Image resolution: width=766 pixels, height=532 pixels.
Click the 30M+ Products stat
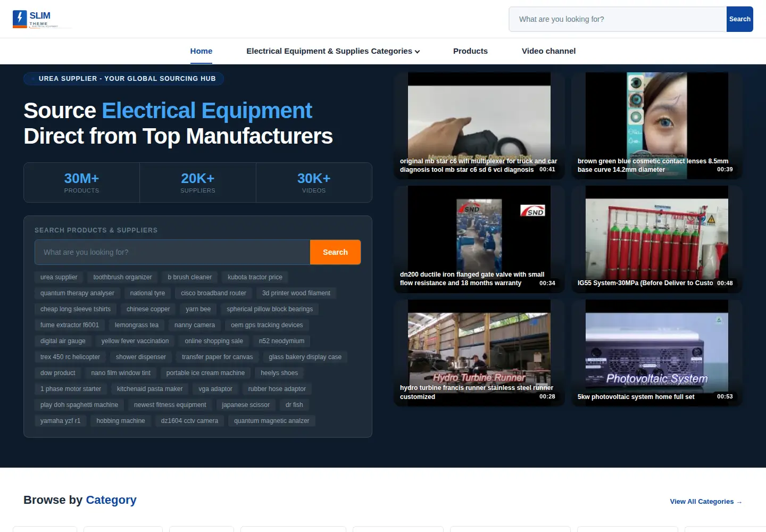coord(81,182)
